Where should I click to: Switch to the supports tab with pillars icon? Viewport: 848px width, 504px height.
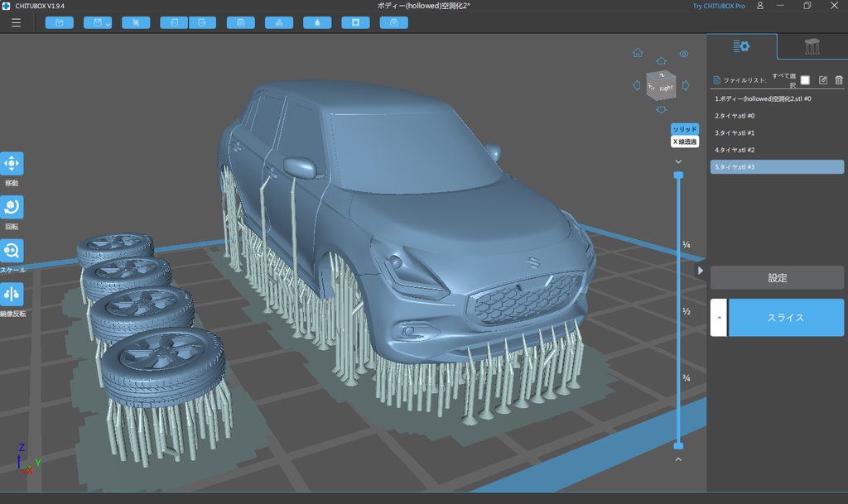812,46
